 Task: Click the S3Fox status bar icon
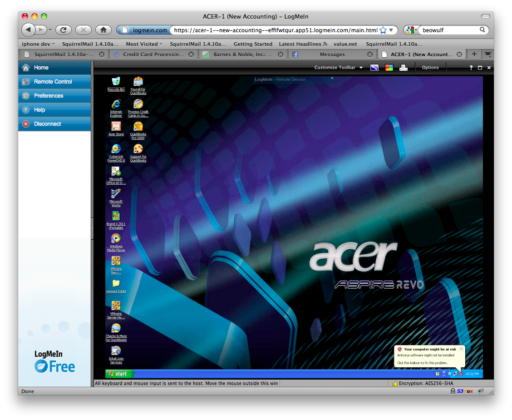(465, 391)
